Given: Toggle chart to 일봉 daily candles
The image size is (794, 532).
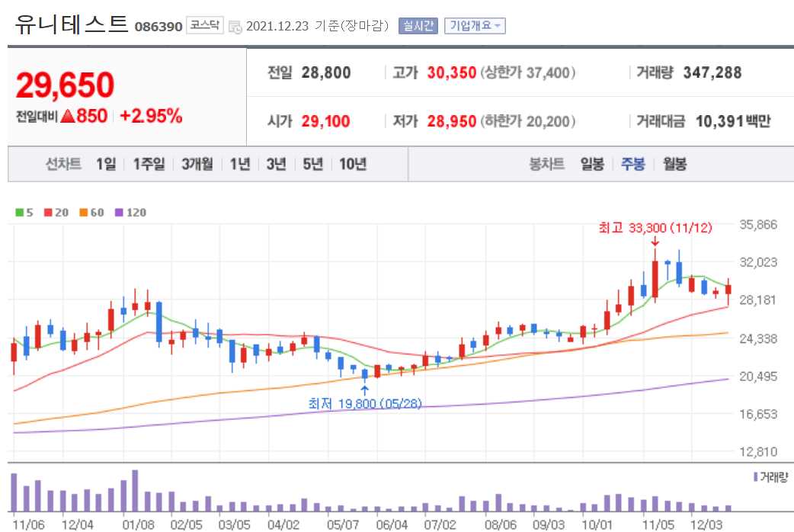Looking at the screenshot, I should tap(592, 165).
